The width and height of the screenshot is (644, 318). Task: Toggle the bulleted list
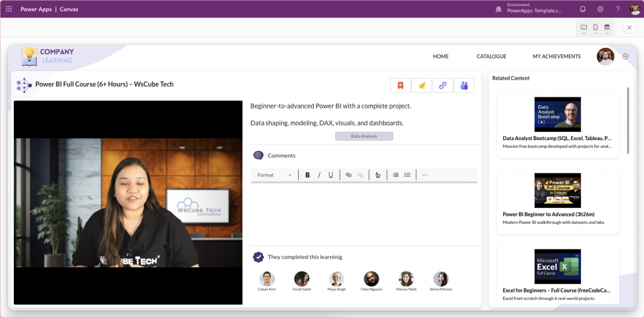[396, 175]
